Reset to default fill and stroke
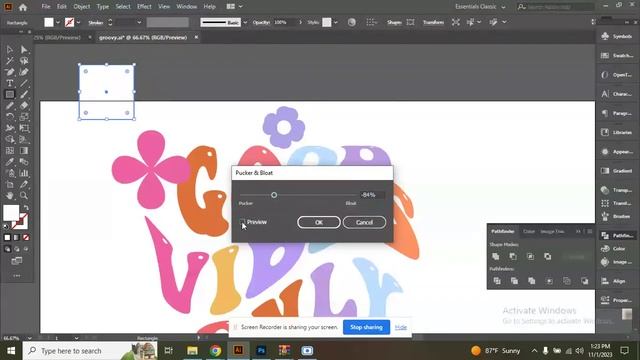The height and width of the screenshot is (360, 640). [x=6, y=226]
